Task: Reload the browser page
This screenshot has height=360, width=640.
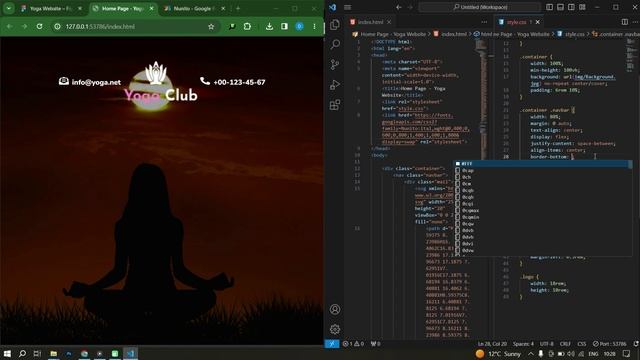Action: pyautogui.click(x=39, y=26)
